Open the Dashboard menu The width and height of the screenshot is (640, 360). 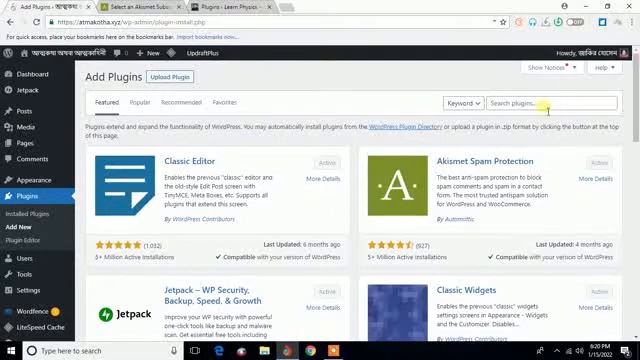[x=32, y=74]
